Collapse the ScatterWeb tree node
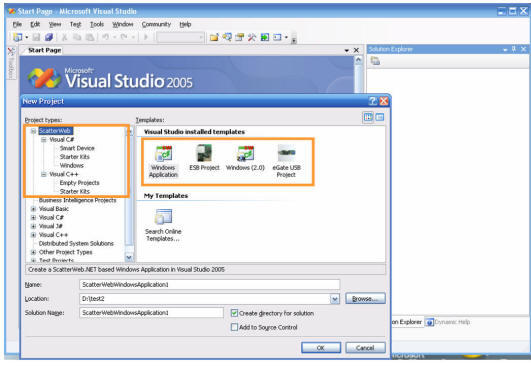This screenshot has width=531, height=366. coord(33,131)
